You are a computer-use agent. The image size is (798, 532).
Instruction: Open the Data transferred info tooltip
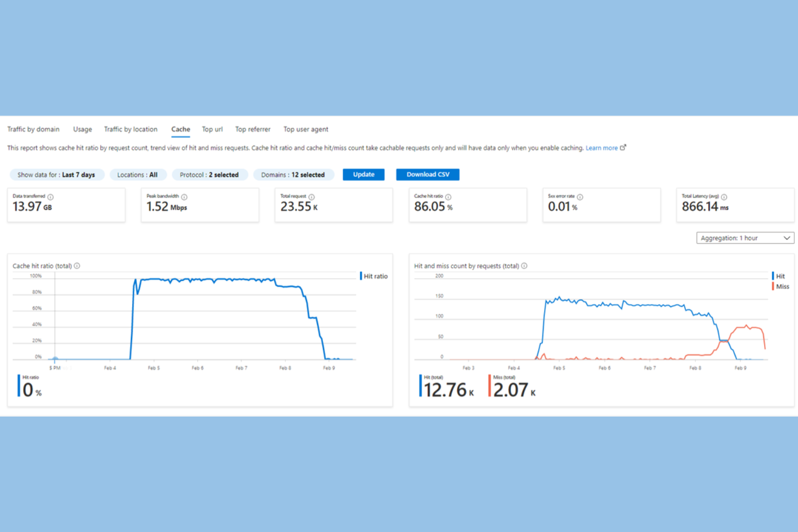[50, 197]
